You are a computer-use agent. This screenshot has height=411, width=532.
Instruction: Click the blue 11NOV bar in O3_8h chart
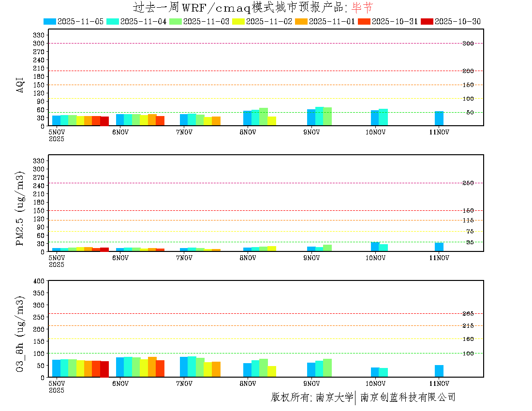tap(439, 371)
